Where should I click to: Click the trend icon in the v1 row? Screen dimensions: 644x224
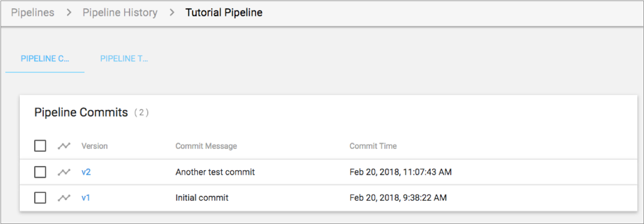(64, 198)
